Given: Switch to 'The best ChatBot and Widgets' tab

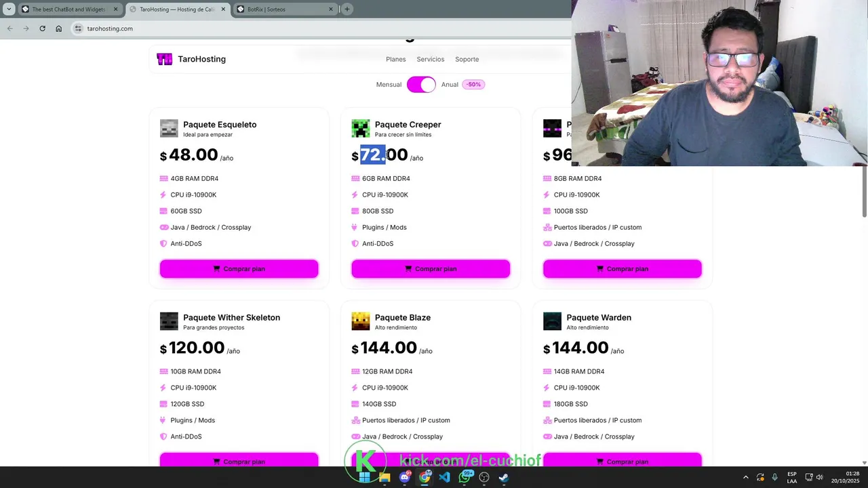Looking at the screenshot, I should pyautogui.click(x=68, y=9).
